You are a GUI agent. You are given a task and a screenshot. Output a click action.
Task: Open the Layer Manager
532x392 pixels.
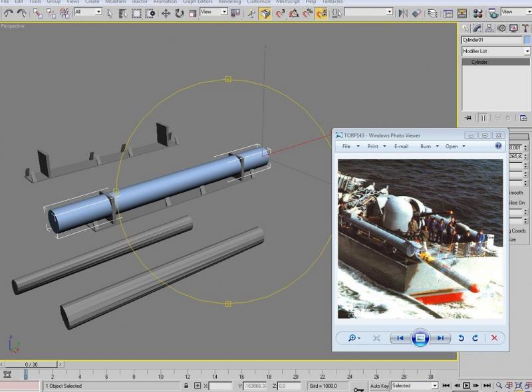tap(432, 13)
